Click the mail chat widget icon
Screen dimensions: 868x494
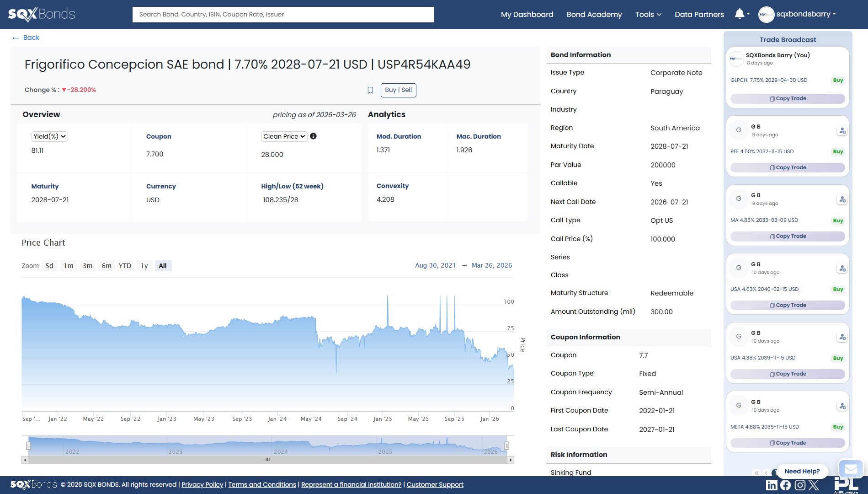coord(850,469)
